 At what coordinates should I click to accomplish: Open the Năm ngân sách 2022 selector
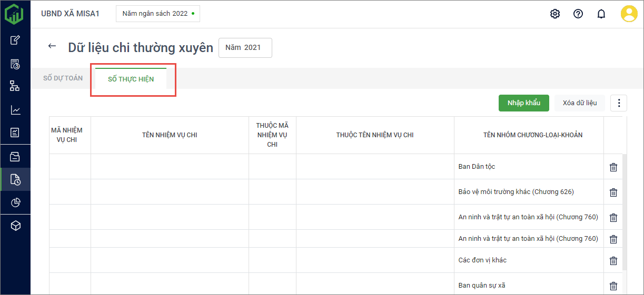pyautogui.click(x=158, y=14)
